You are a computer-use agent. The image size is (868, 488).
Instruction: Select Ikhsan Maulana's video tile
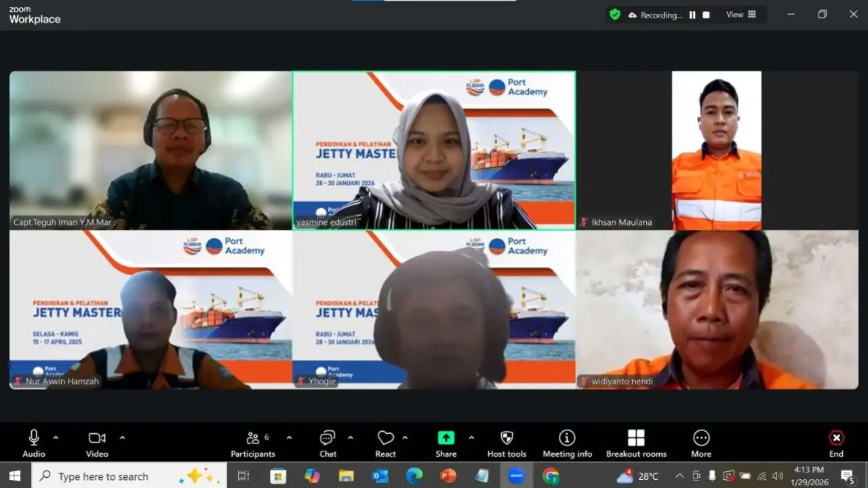pyautogui.click(x=717, y=150)
